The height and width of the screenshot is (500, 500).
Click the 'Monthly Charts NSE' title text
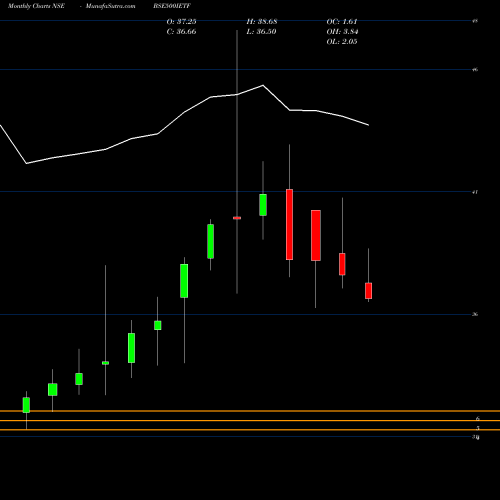coord(36,6)
